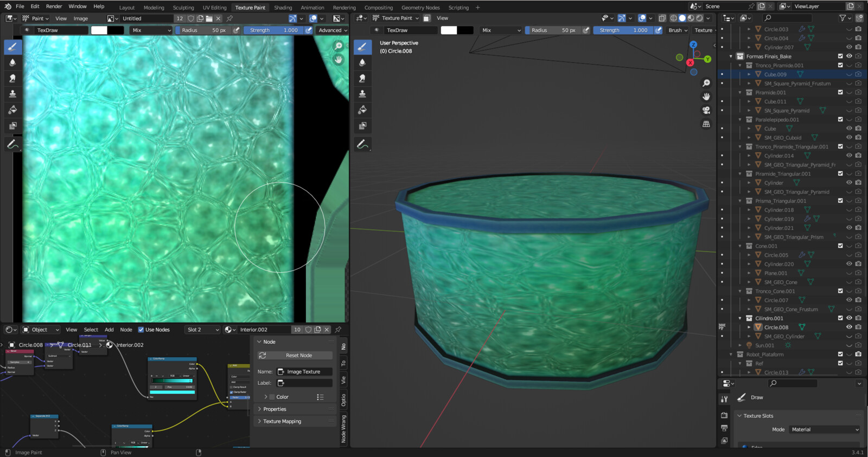Add a workspace with the plus button
The height and width of the screenshot is (457, 868).
(x=477, y=8)
